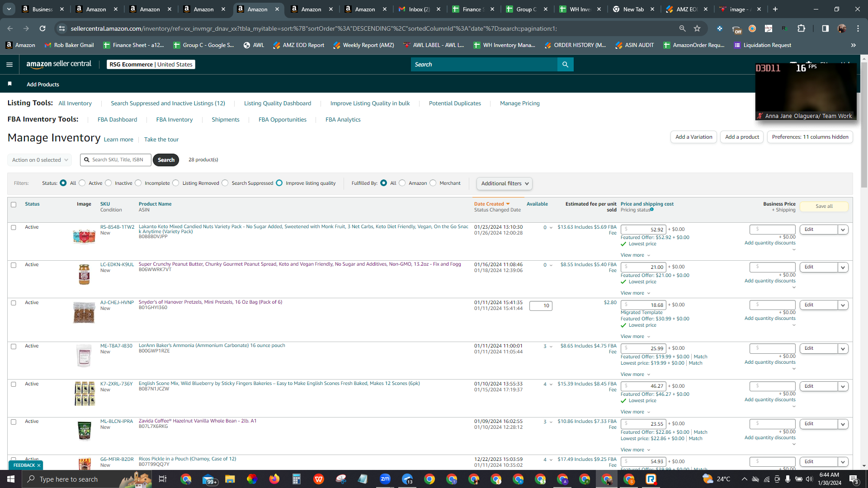The height and width of the screenshot is (488, 868).
Task: Open Edit dropdown arrow for Snyder's Pretzels
Action: click(x=843, y=305)
